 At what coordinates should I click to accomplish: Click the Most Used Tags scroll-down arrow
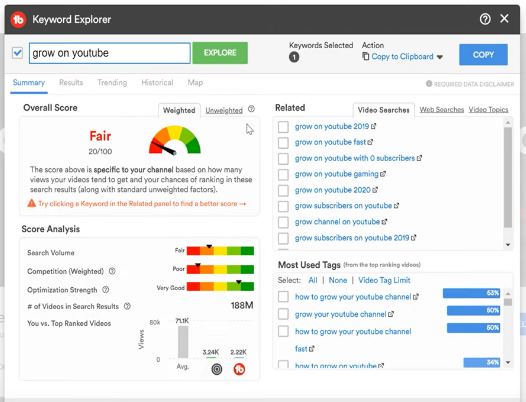coord(508,362)
